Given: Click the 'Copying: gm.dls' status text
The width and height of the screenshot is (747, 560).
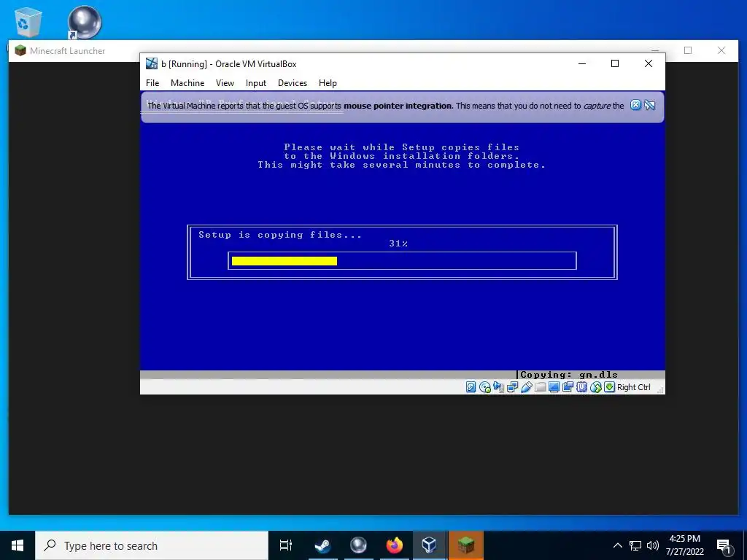Looking at the screenshot, I should (569, 375).
